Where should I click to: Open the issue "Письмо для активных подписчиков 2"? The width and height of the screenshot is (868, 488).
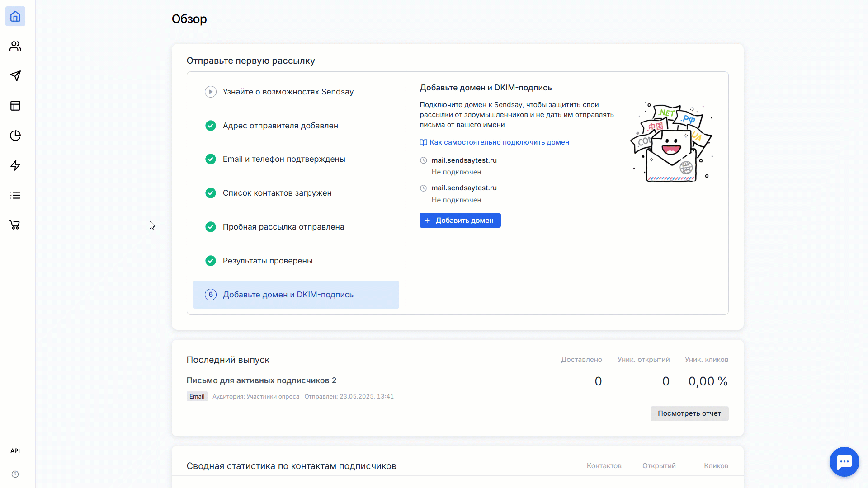261,380
